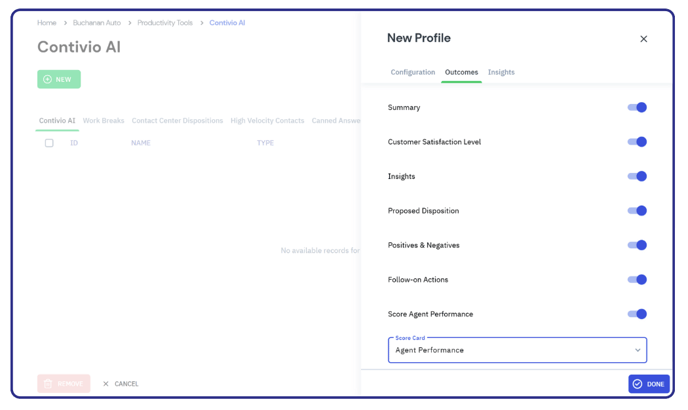Click the Remove button
The height and width of the screenshot is (410, 688).
[64, 384]
